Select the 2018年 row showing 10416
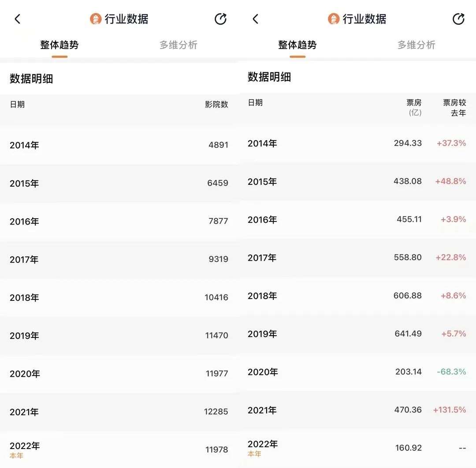 click(x=119, y=298)
